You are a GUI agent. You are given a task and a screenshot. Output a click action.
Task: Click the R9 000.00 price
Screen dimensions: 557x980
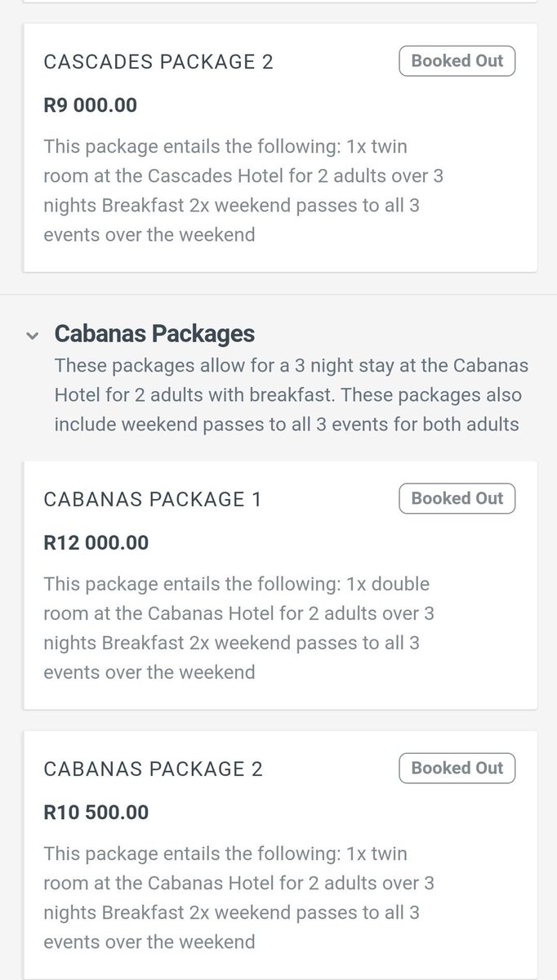click(x=90, y=105)
